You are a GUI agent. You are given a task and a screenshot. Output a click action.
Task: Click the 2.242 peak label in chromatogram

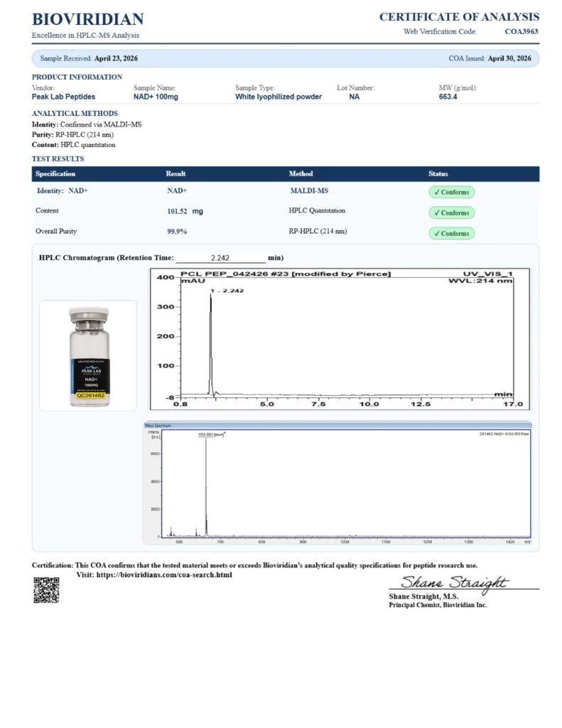(x=227, y=291)
